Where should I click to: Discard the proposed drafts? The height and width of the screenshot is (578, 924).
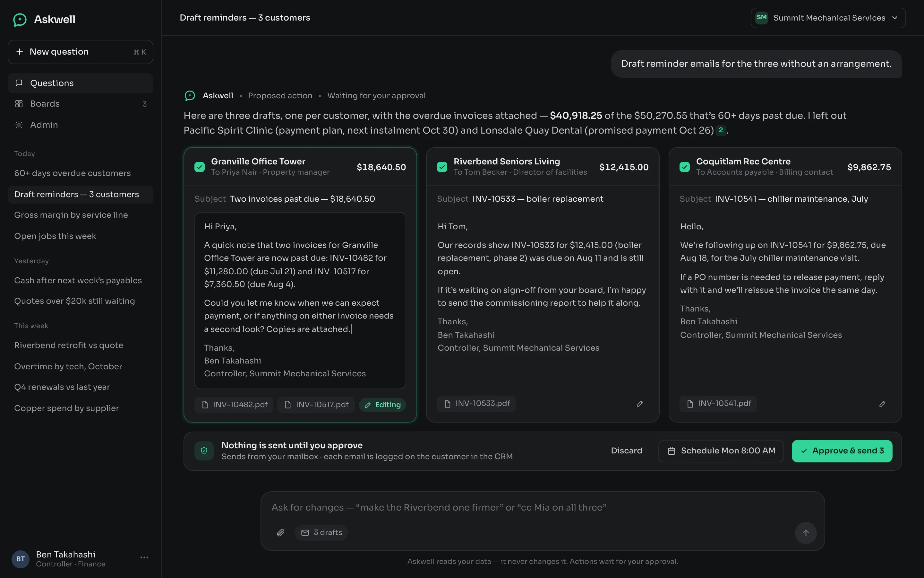coord(626,451)
